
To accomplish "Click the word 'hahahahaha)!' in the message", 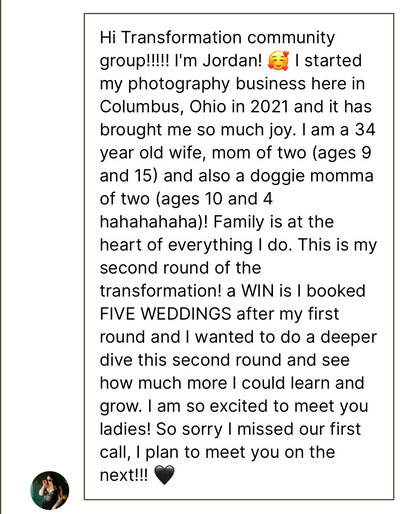I will pyautogui.click(x=154, y=222).
